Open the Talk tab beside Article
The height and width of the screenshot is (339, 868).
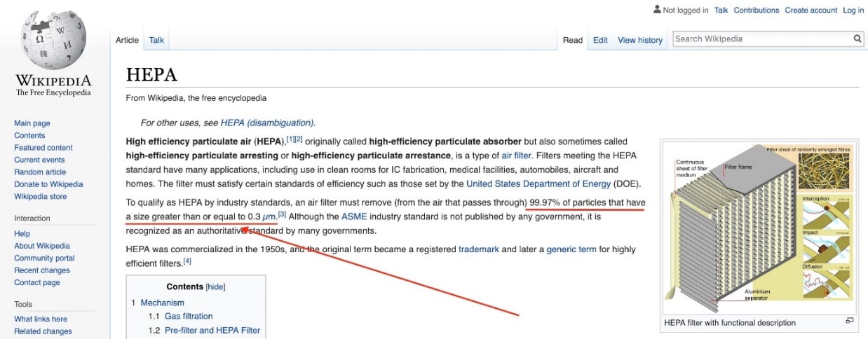(156, 40)
